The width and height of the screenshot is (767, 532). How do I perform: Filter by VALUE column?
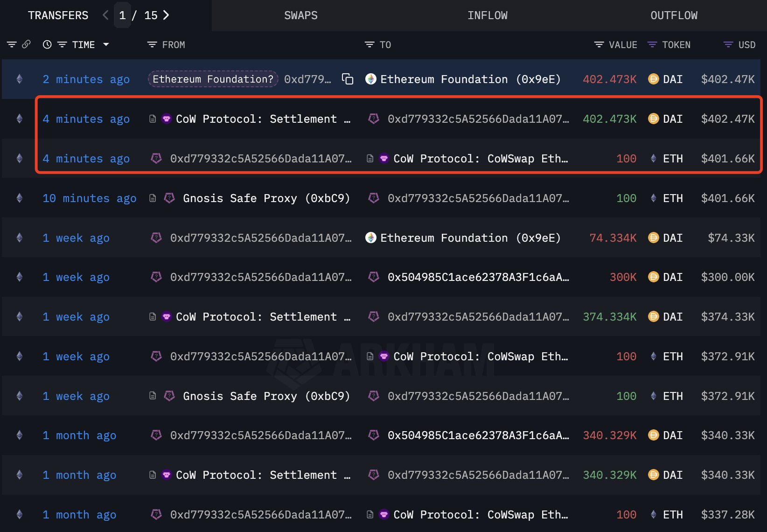click(x=599, y=45)
